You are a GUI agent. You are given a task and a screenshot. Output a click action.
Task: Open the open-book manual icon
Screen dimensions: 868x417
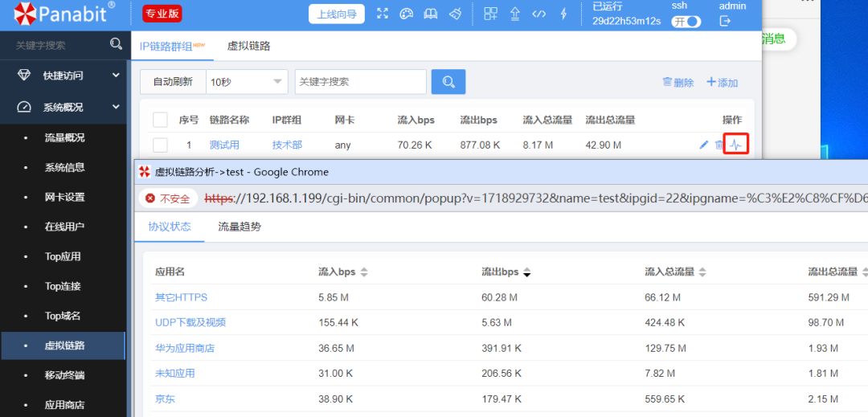coord(431,14)
